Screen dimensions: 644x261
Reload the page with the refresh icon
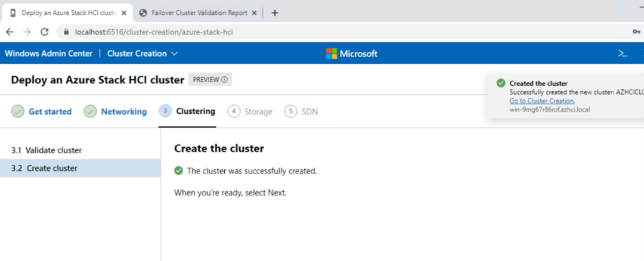45,32
